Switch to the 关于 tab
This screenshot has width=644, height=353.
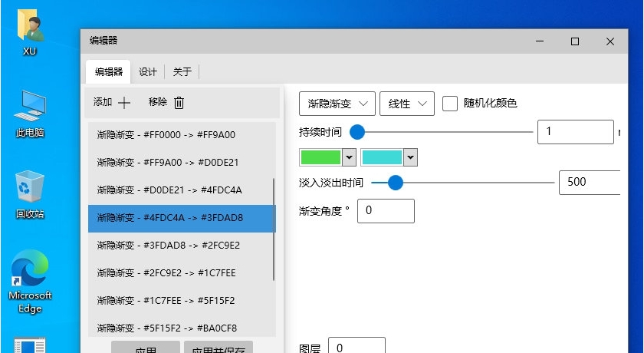click(182, 72)
